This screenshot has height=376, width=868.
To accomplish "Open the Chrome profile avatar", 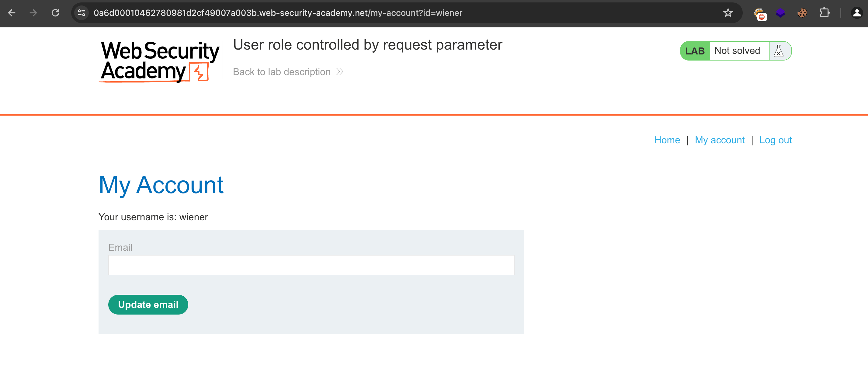I will (856, 13).
